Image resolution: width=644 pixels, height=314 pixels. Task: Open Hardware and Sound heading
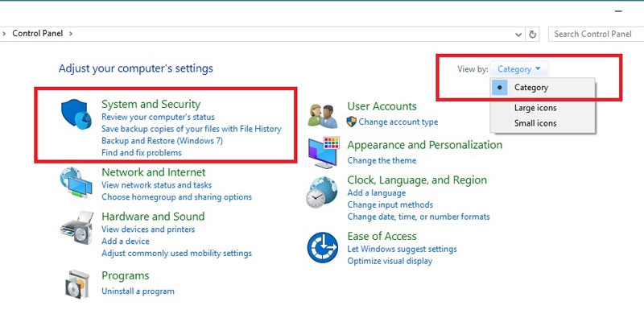point(153,217)
